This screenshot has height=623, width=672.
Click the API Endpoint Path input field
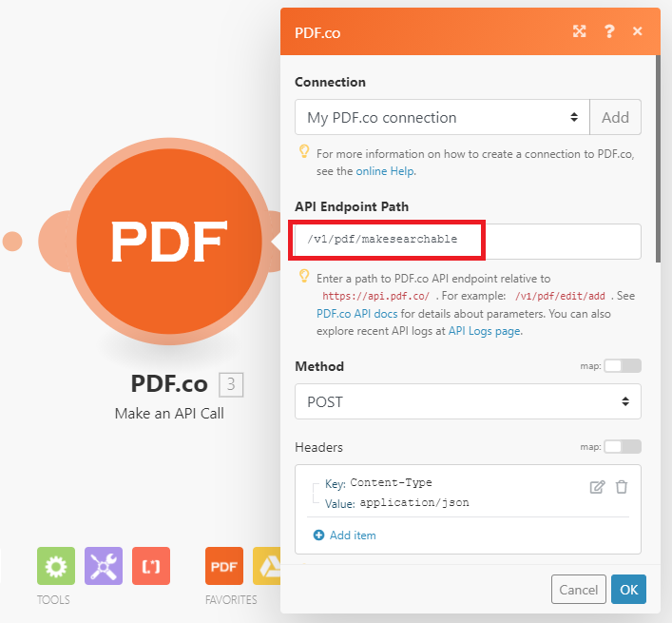[468, 241]
